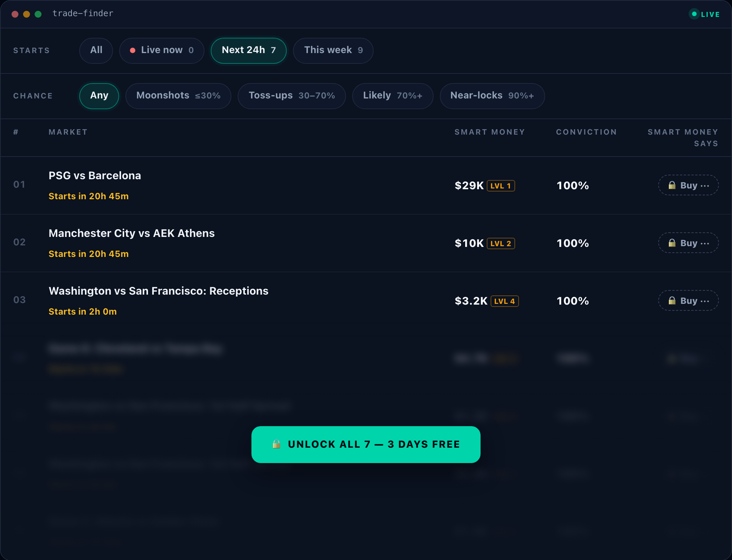The image size is (732, 560).
Task: Click the lock icon on Unlock banner
Action: tap(276, 444)
